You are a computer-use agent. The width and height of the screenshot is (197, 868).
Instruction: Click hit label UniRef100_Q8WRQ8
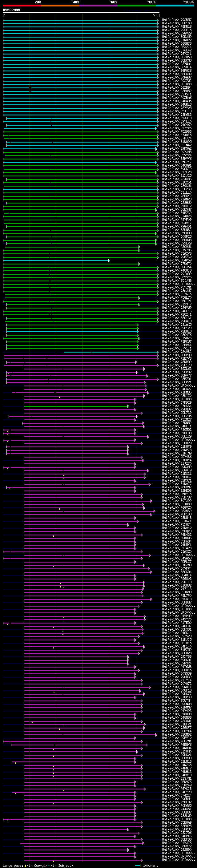coord(177,355)
